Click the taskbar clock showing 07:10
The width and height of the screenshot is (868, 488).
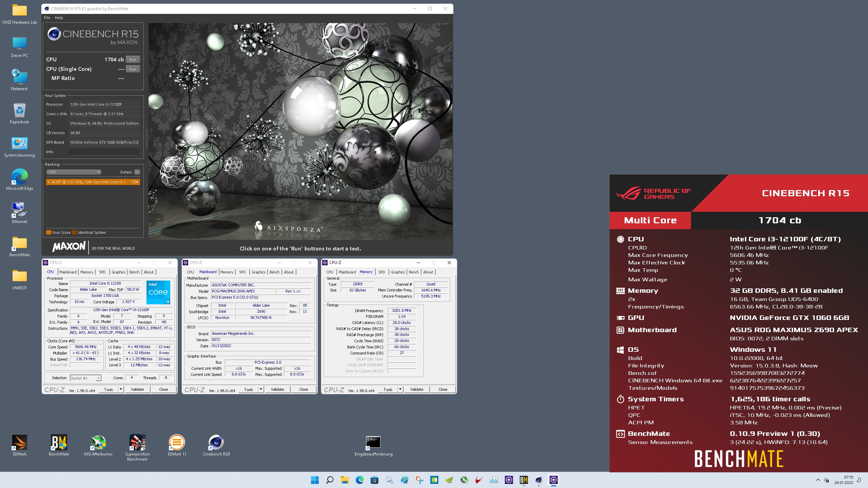point(844,480)
